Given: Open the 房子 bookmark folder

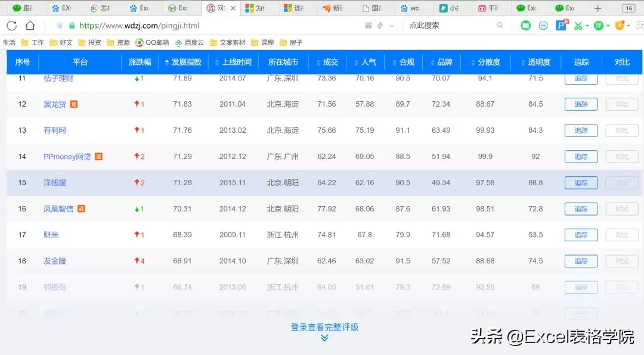Looking at the screenshot, I should 291,42.
